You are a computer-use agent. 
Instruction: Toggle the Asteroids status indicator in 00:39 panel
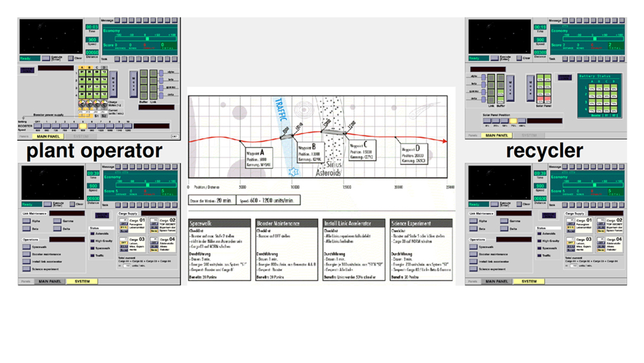(x=92, y=234)
